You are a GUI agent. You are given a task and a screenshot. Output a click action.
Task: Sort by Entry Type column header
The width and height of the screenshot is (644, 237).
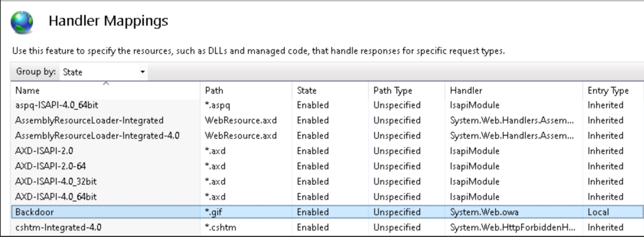608,90
